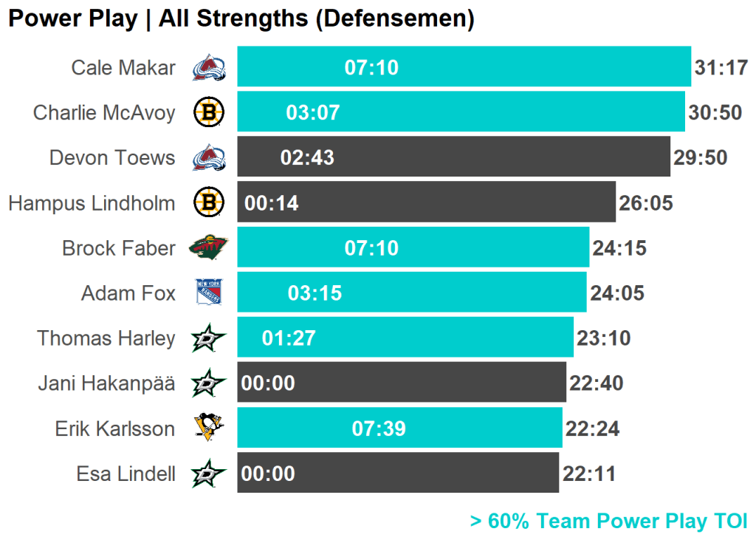Click the '> 60% Team Power Play TOI' legend
This screenshot has width=756, height=540.
pyautogui.click(x=608, y=522)
